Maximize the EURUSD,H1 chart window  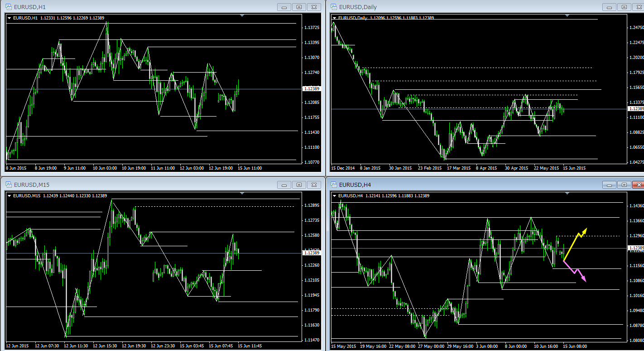coord(299,7)
